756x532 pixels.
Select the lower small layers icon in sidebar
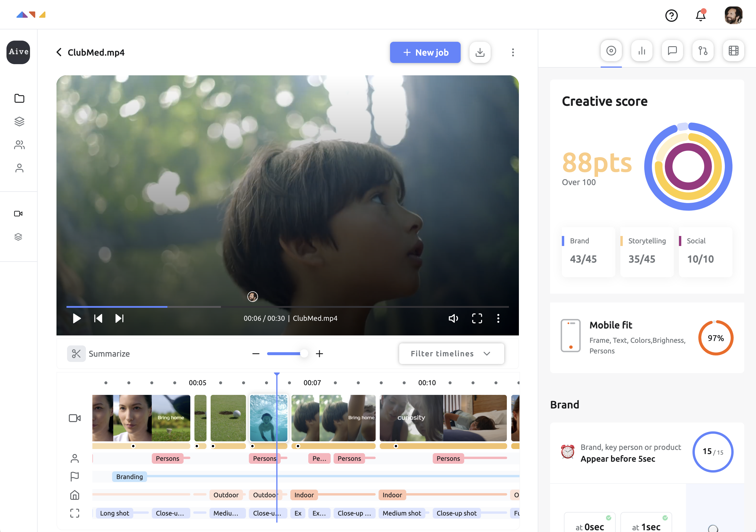(19, 237)
